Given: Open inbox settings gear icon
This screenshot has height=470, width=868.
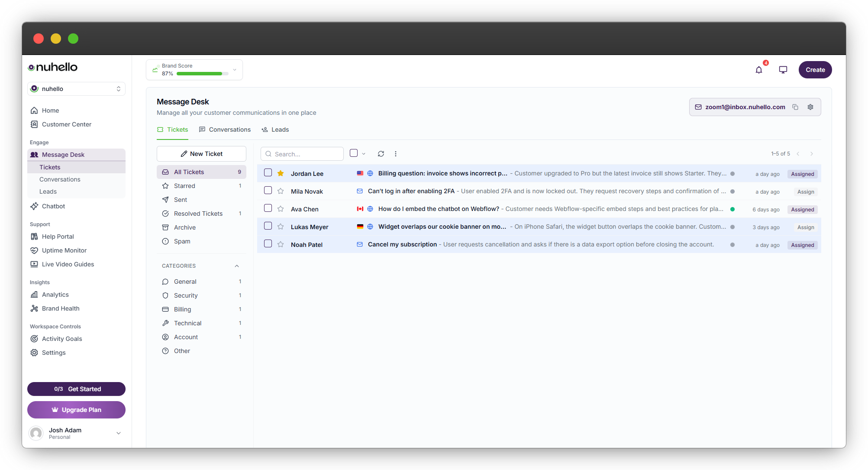Looking at the screenshot, I should (810, 107).
